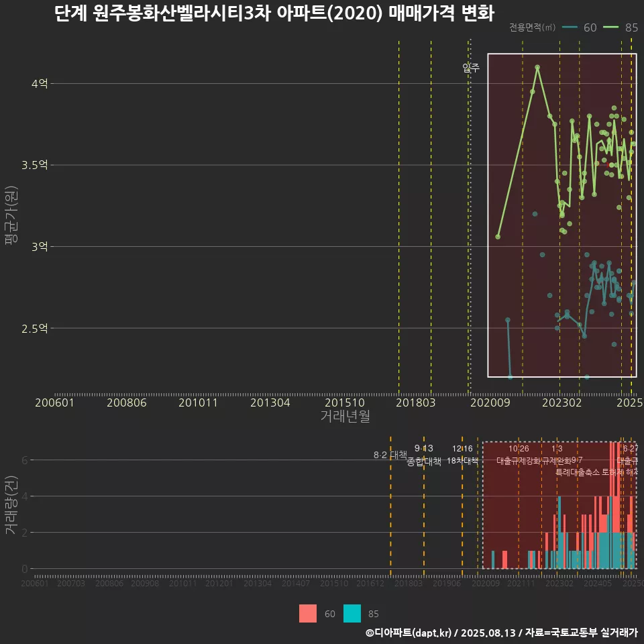This screenshot has height=644, width=644.
Task: Click the 1·3 규제완화 marker label
Action: click(x=557, y=455)
